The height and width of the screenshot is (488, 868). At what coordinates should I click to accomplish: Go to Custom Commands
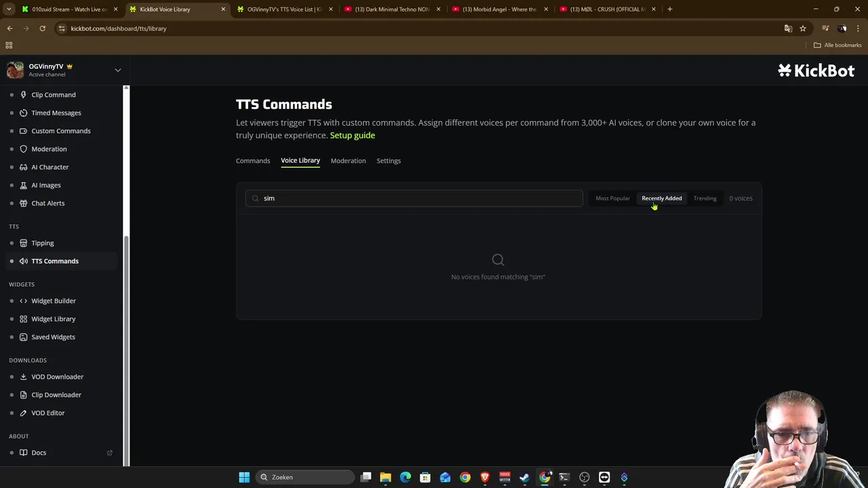(60, 131)
